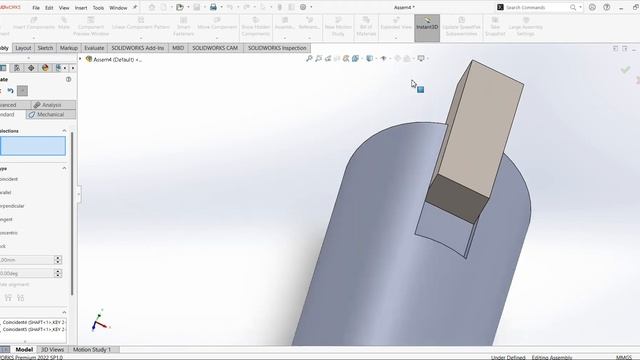Pin the menu bar with pushpin icon
The image size is (640, 360).
[135, 7]
